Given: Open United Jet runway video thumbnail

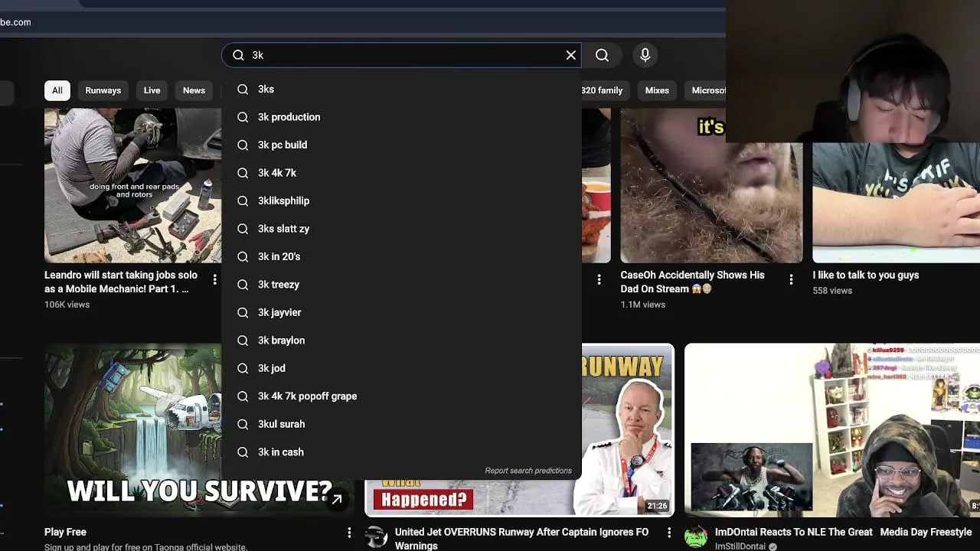Looking at the screenshot, I should tap(628, 429).
